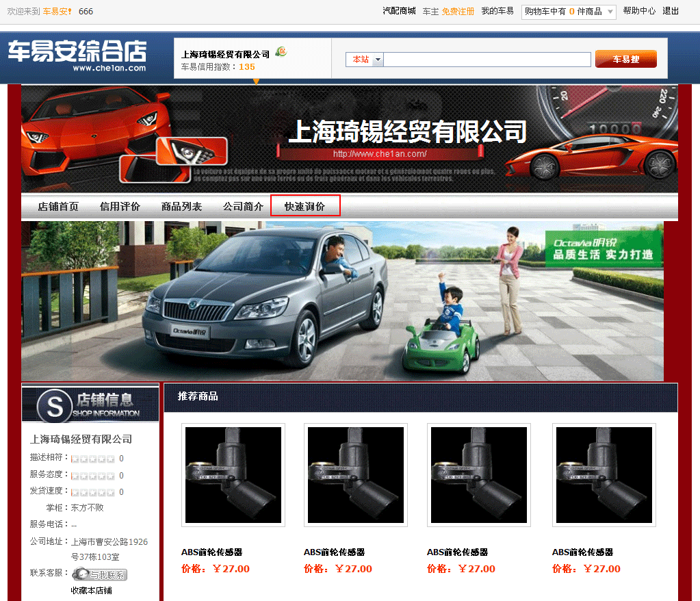Expand the shopping cart dropdown arrow
Screen dimensions: 700x601
pos(610,12)
